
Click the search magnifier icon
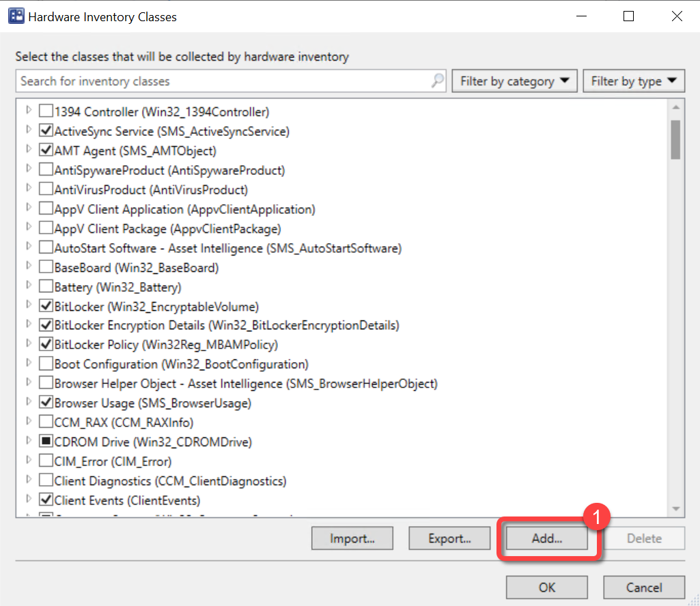tap(437, 81)
